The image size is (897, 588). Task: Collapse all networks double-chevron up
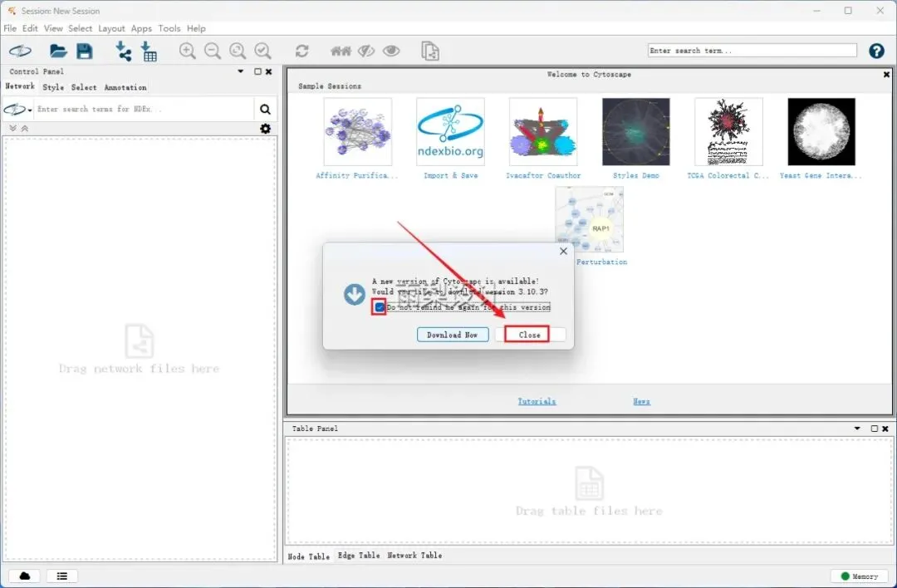click(25, 128)
